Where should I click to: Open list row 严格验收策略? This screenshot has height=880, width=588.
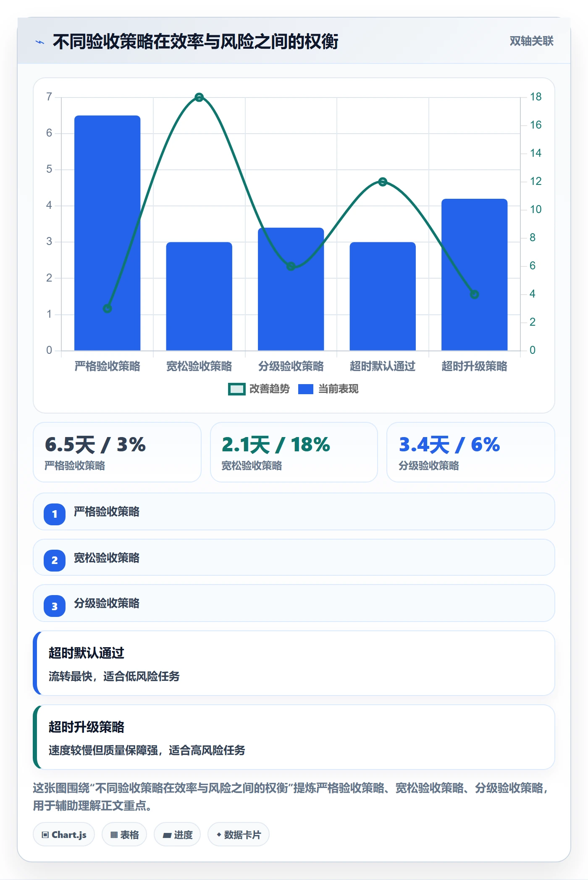coord(294,512)
